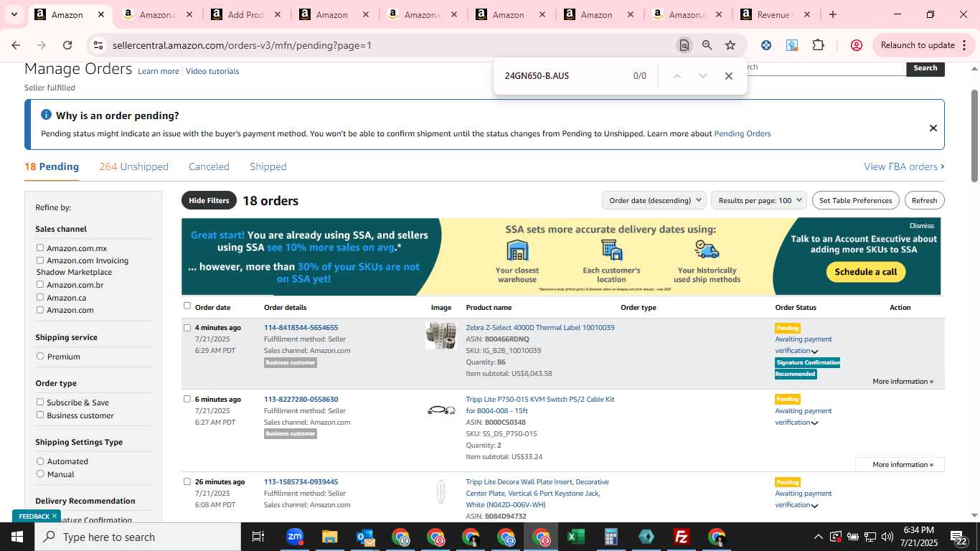980x551 pixels.
Task: Switch to the 'Revenue' browser tab
Action: (775, 14)
